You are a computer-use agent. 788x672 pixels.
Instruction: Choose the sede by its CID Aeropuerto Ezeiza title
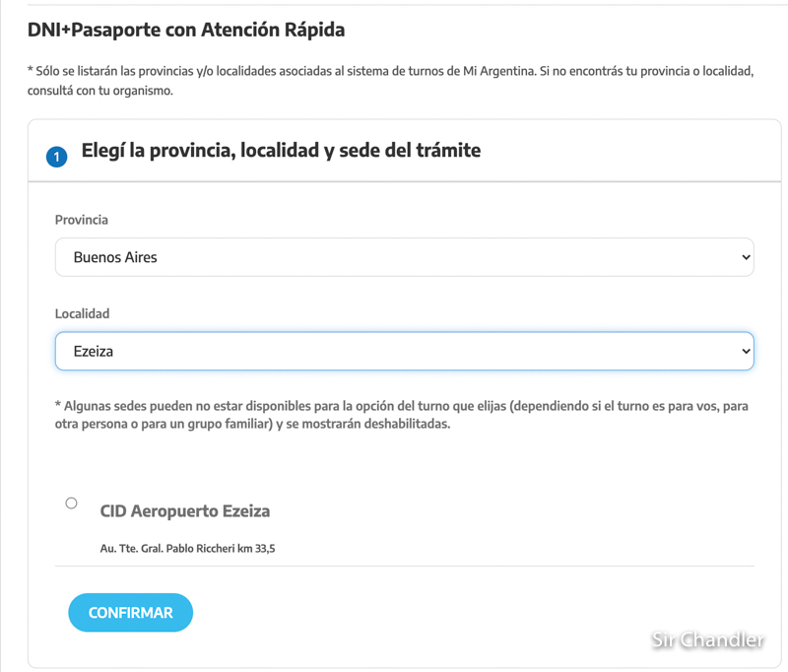185,511
